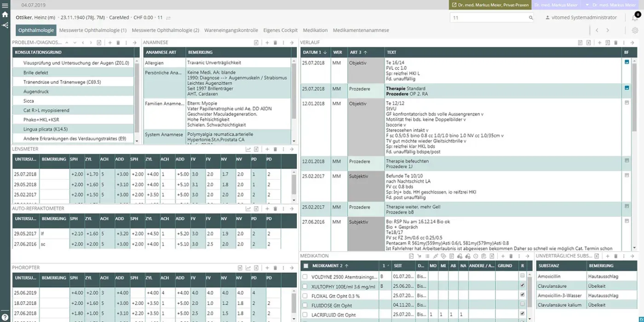Open the Anamnese panel in detail via arrow
Viewport: 644px width, 322px height.
[292, 42]
